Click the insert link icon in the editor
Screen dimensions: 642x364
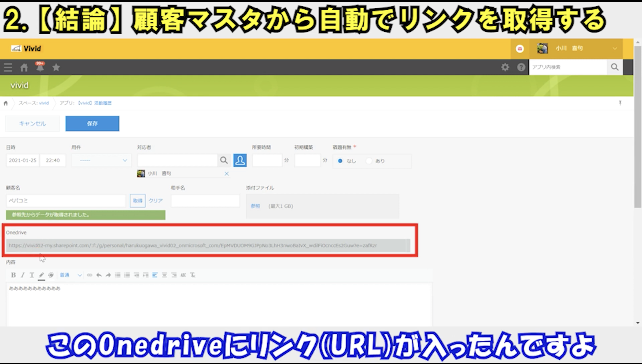90,275
